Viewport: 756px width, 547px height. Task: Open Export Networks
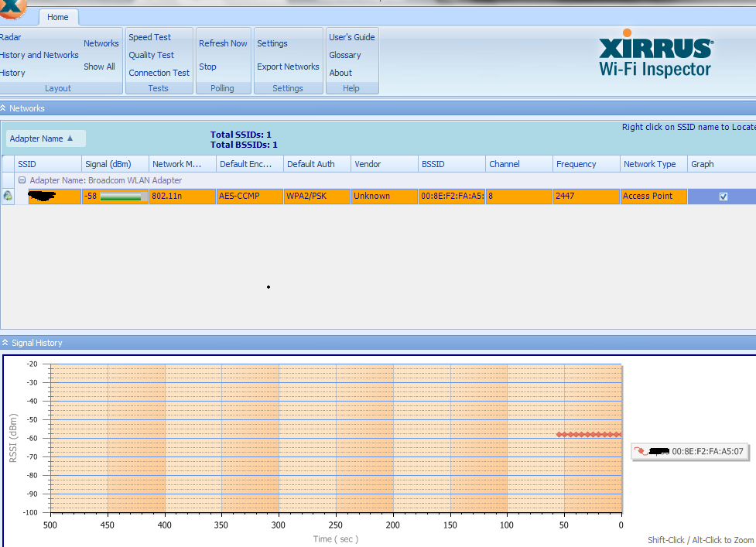[x=288, y=67]
